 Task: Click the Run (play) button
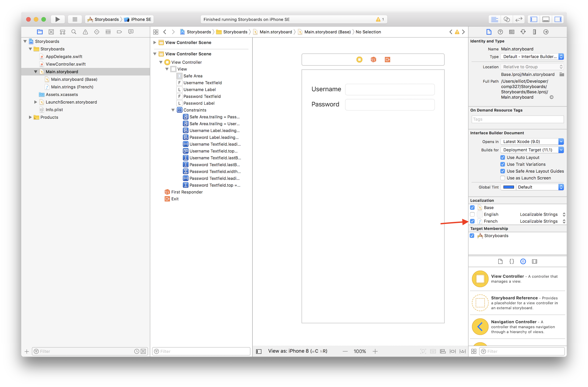(x=58, y=19)
